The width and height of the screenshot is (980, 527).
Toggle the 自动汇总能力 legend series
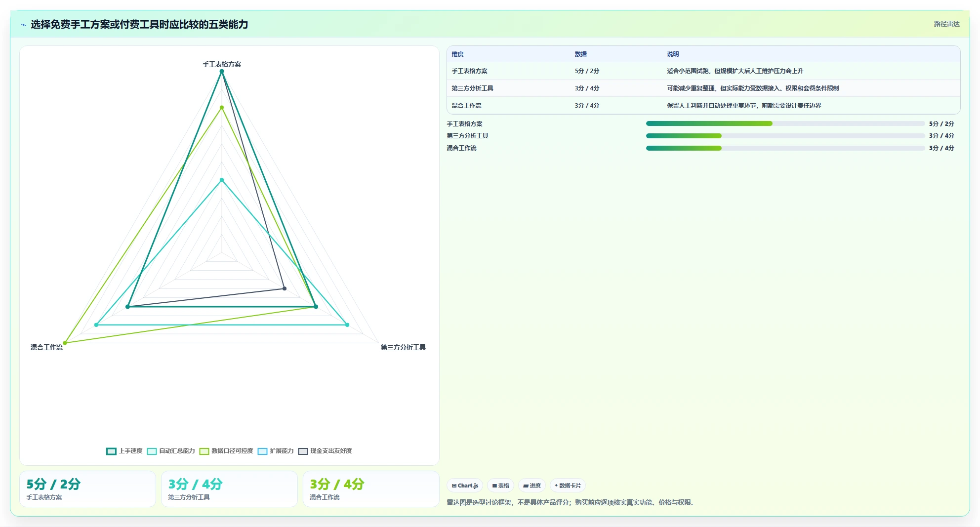click(x=171, y=451)
